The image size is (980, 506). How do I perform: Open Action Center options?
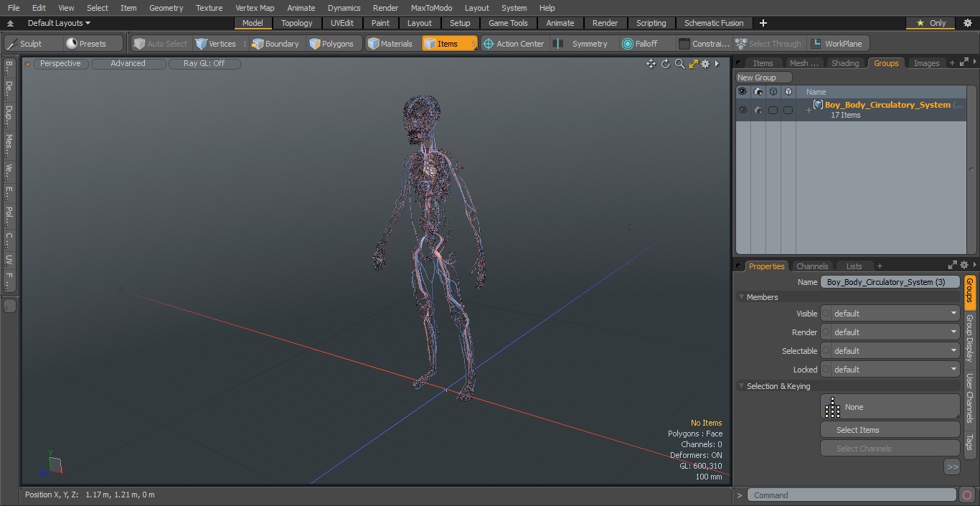coord(514,44)
